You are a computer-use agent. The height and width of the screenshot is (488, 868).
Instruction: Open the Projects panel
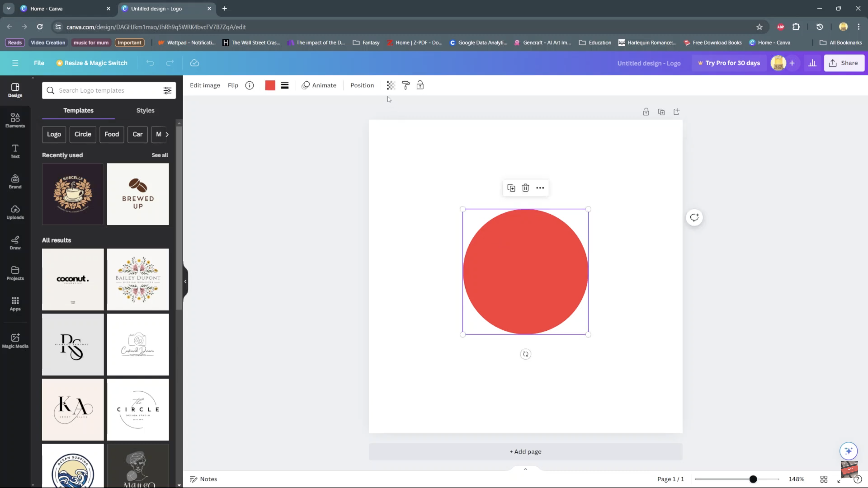click(x=15, y=273)
